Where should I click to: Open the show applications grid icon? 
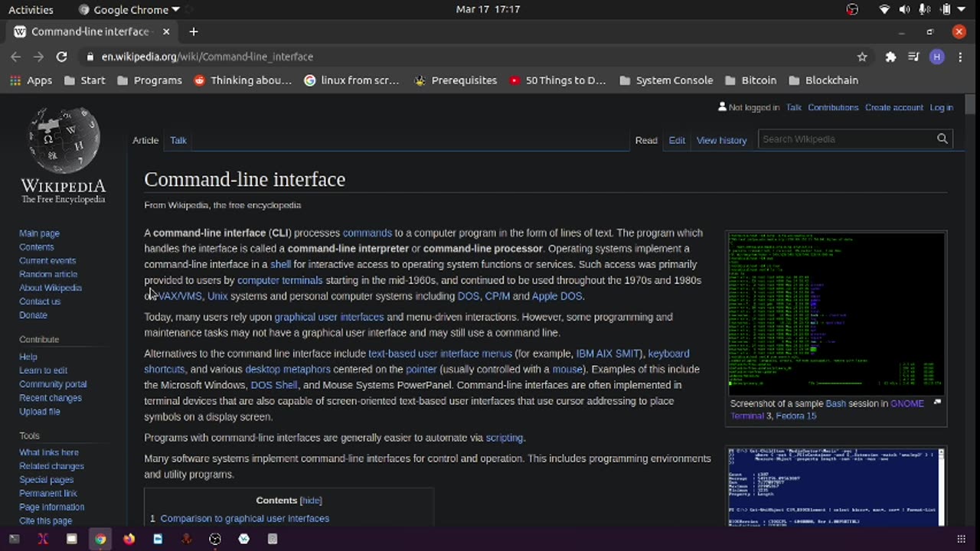tap(961, 539)
